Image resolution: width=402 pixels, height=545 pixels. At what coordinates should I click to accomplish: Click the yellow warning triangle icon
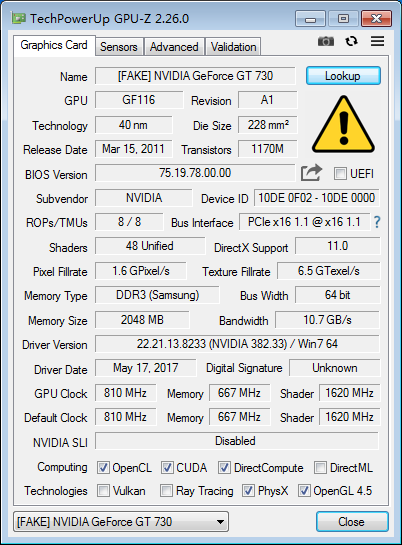(x=343, y=125)
